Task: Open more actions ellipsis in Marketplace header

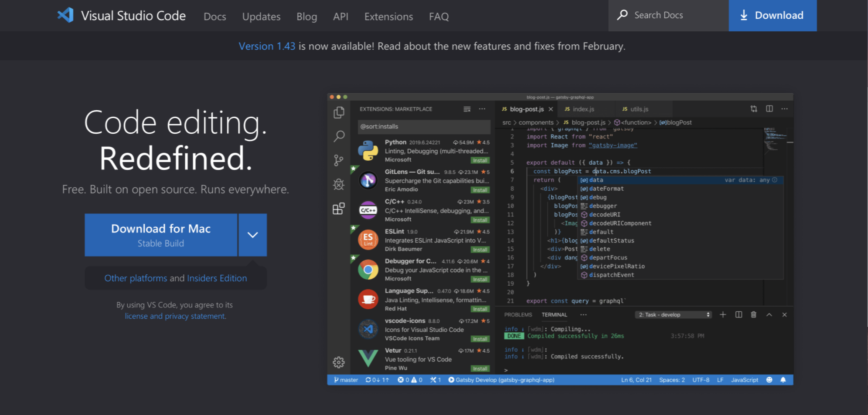Action: [x=482, y=109]
